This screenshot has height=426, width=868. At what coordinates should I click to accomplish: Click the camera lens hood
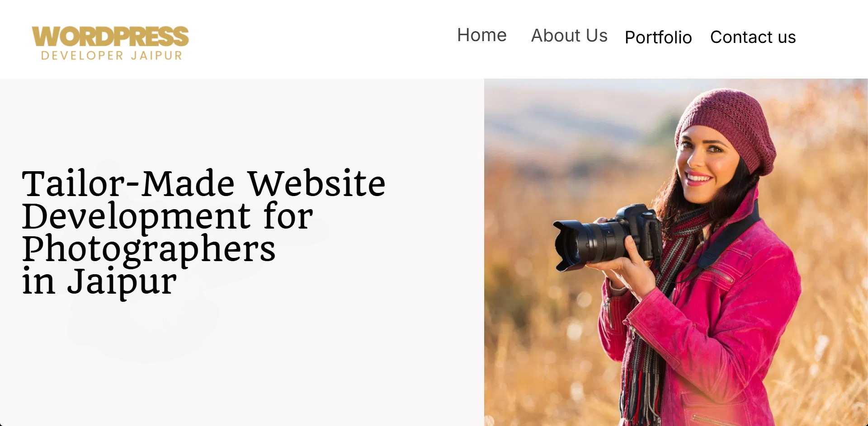coord(567,245)
